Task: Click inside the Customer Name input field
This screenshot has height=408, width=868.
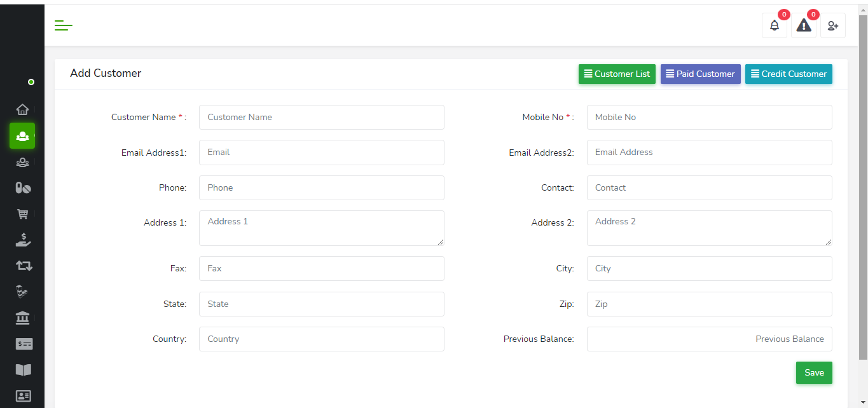Action: click(321, 117)
